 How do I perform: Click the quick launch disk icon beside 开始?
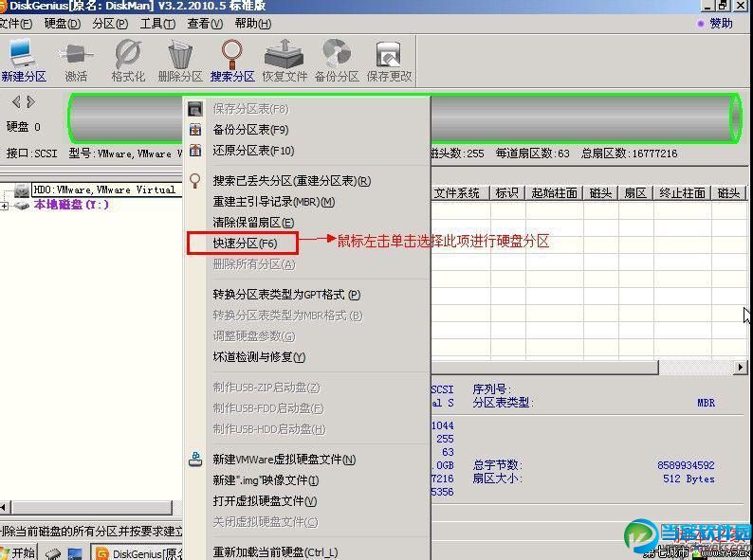[53, 553]
